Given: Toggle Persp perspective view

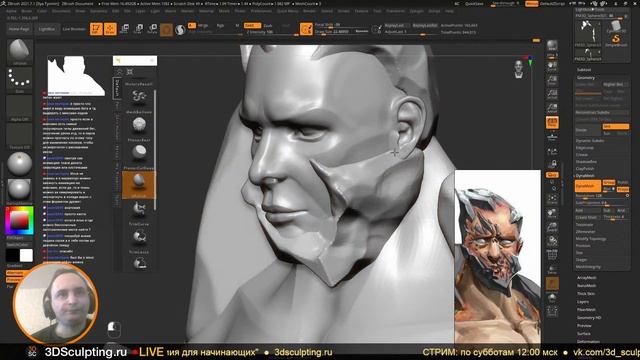Looking at the screenshot, I should [x=552, y=122].
